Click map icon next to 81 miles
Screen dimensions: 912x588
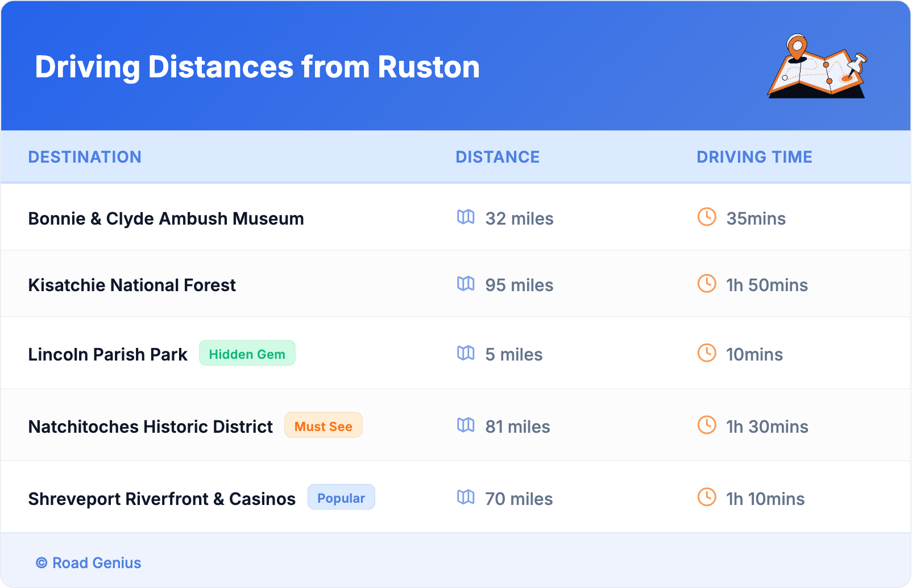coord(466,425)
